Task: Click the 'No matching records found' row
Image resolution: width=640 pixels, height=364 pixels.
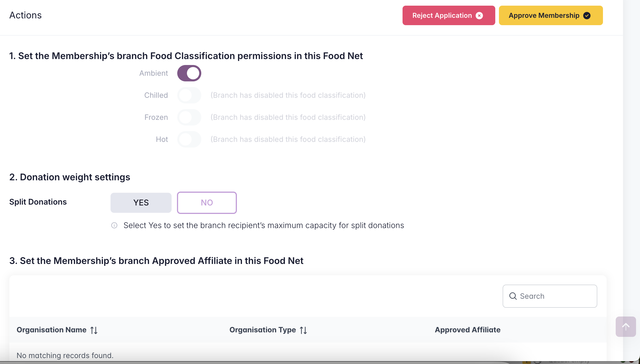Action: click(65, 355)
